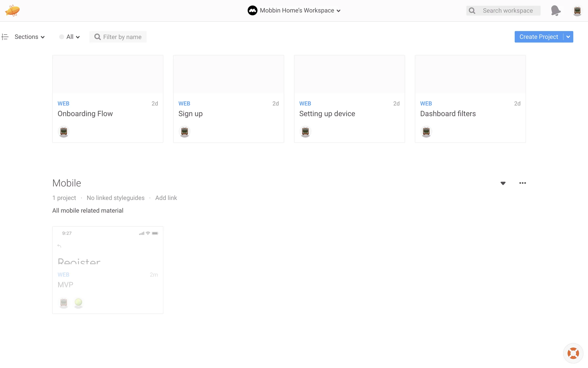Viewport: 588px width, 368px height.
Task: Click green member avatar on MVP card
Action: tap(78, 302)
